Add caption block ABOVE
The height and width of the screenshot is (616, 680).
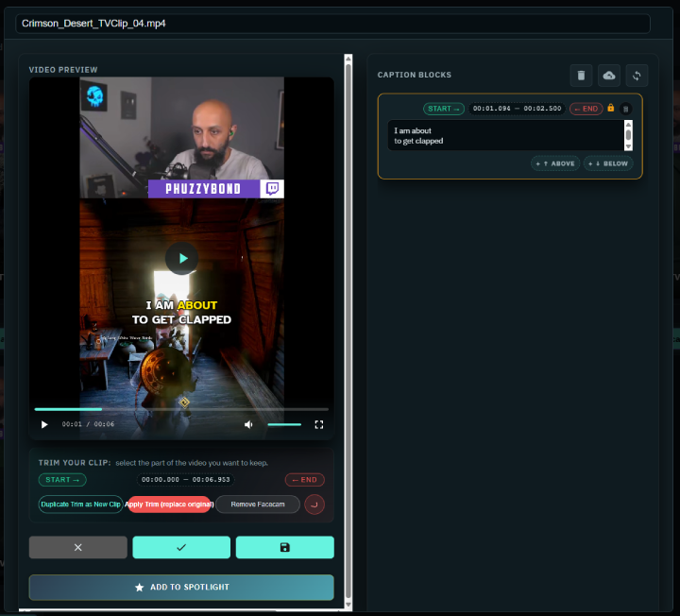point(555,163)
